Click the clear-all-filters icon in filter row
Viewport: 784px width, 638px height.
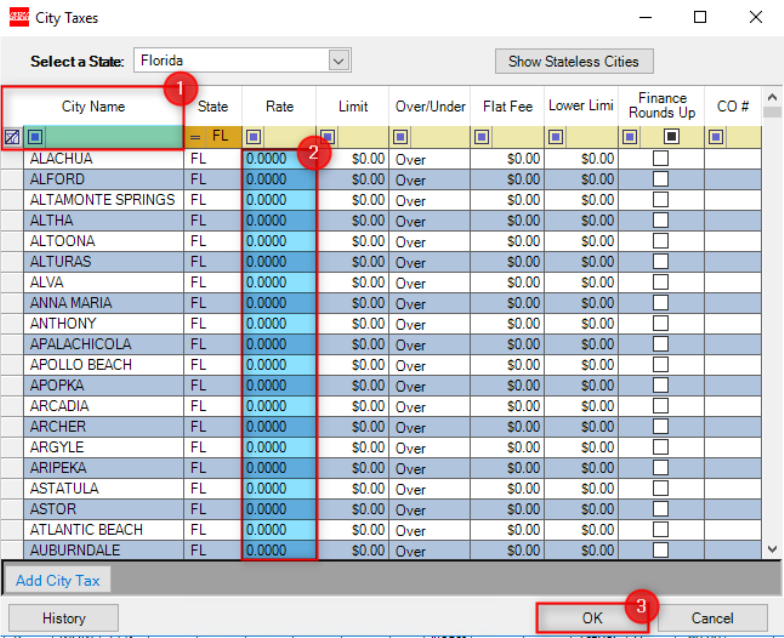[12, 136]
